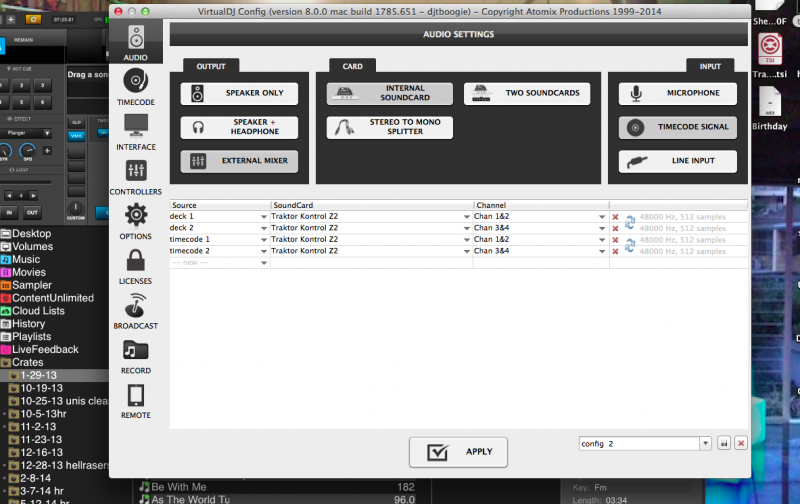Open the Options gear section

(136, 221)
